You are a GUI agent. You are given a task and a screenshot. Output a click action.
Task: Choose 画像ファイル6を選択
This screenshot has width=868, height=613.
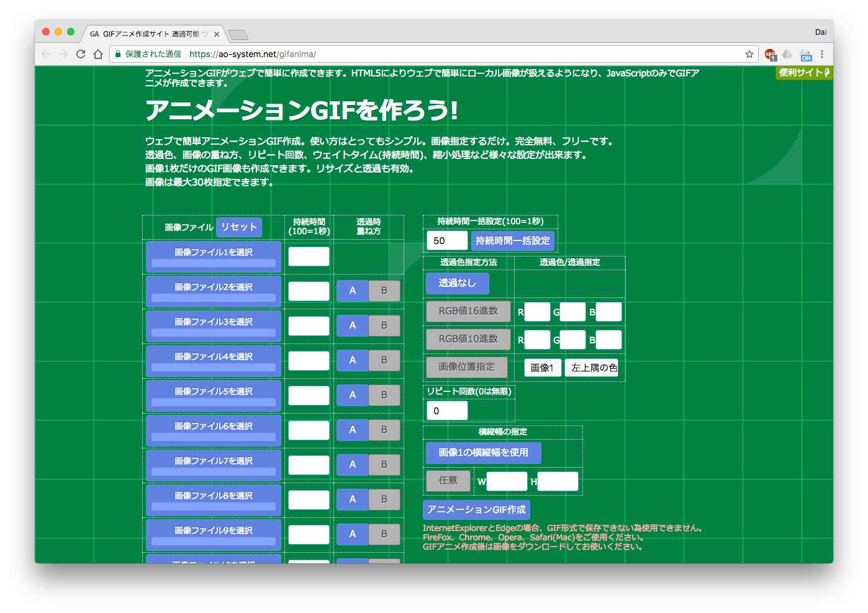(214, 431)
